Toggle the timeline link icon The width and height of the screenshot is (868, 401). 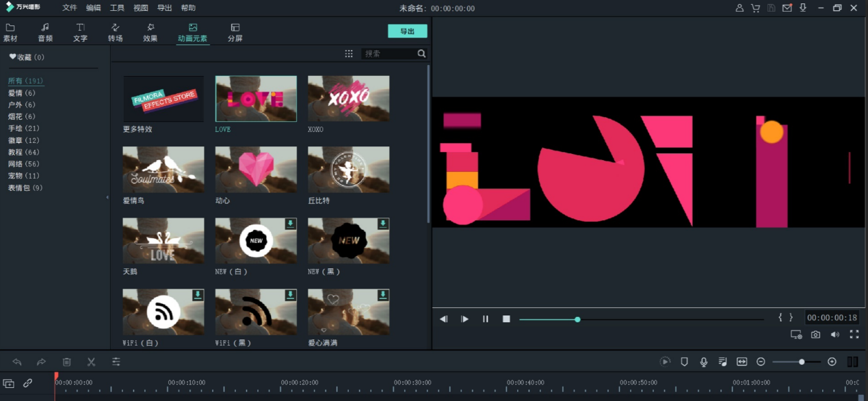click(x=28, y=384)
